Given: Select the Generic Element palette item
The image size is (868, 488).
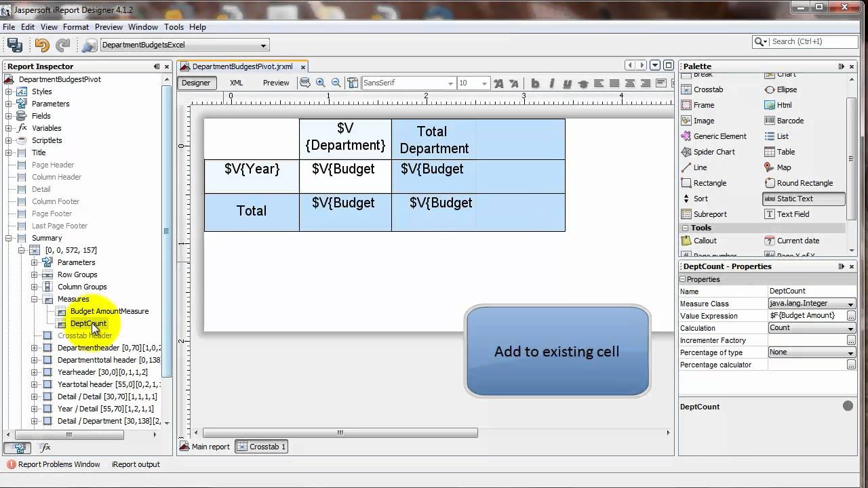Looking at the screenshot, I should (713, 136).
